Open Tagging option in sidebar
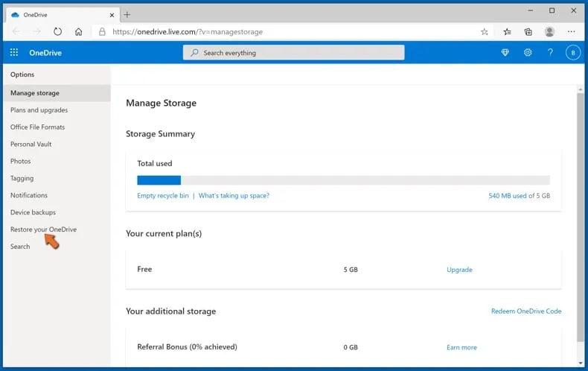 pyautogui.click(x=22, y=178)
